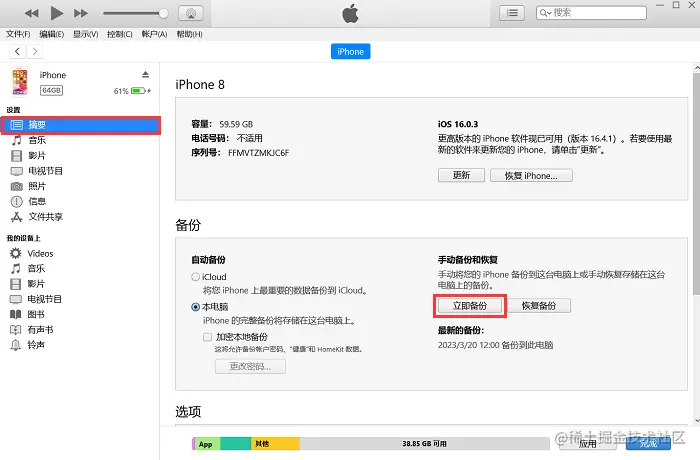This screenshot has width=700, height=460.
Task: Select the iPhone tab button
Action: click(x=350, y=51)
